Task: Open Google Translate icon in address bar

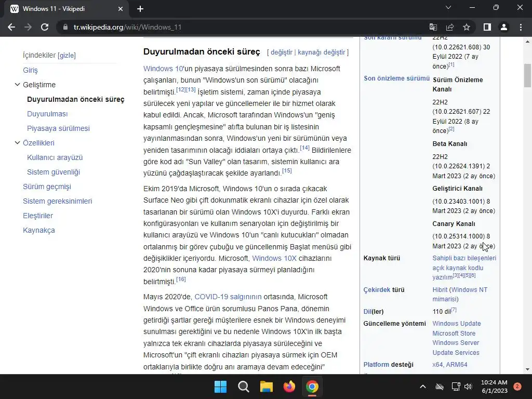Action: (x=433, y=27)
